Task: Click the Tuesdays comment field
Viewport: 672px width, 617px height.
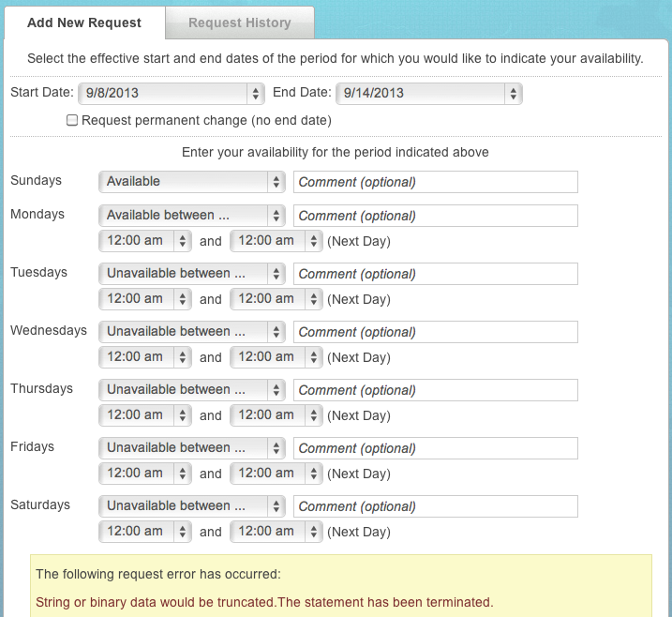Action: pos(436,274)
